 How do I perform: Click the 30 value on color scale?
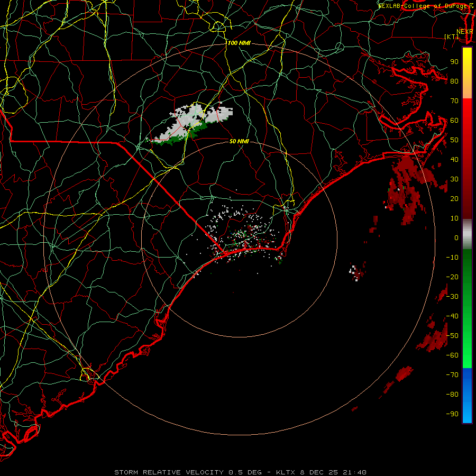click(x=454, y=179)
